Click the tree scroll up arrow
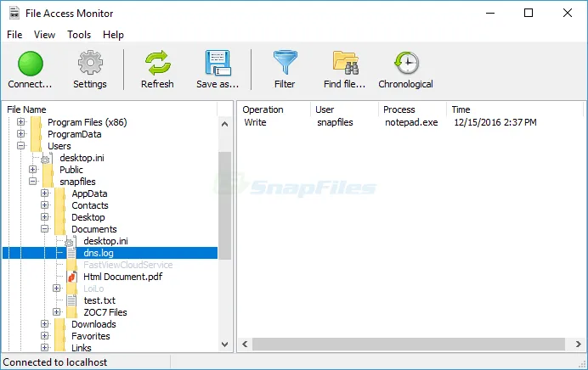This screenshot has width=588, height=370. coord(224,124)
